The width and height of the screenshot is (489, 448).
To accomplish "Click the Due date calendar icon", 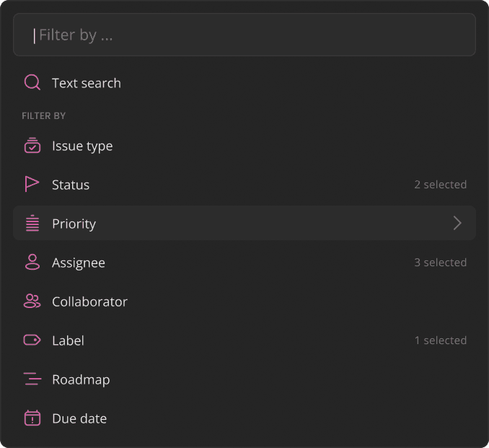I will 32,418.
